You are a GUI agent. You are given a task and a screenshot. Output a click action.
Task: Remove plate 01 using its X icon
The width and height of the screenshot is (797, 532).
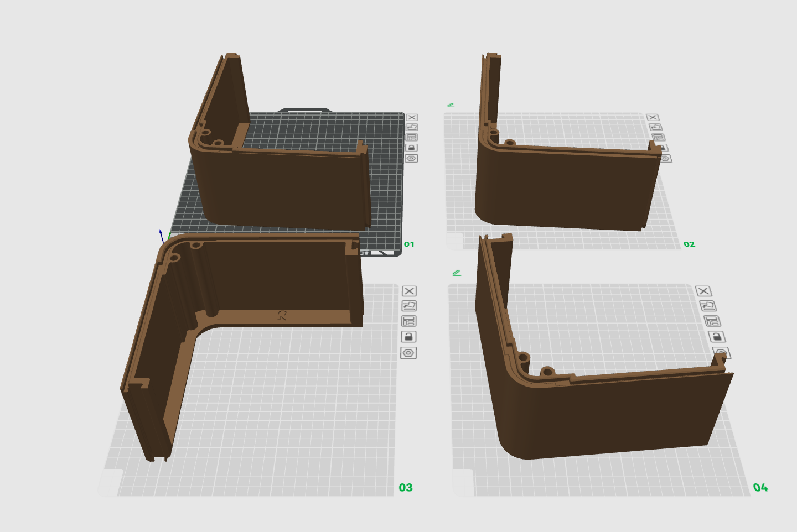(x=412, y=117)
